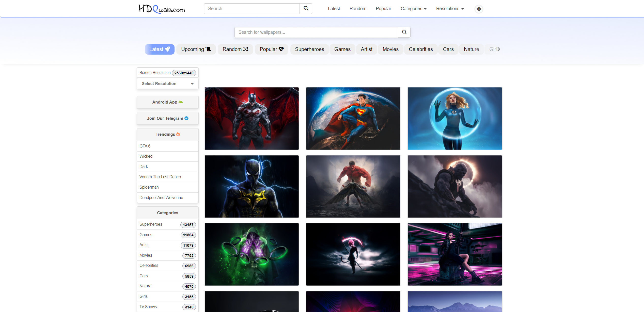Click the HDQwalls.com logo
This screenshot has height=312, width=644.
162,9
